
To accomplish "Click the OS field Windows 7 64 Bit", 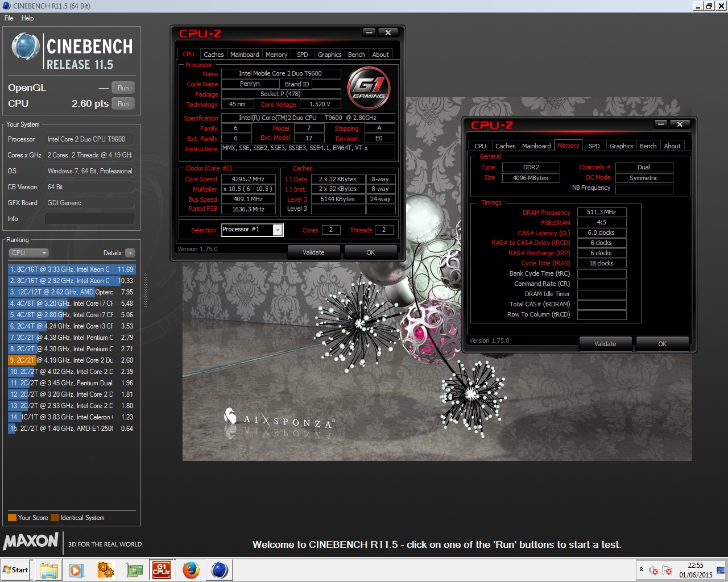I will [90, 171].
